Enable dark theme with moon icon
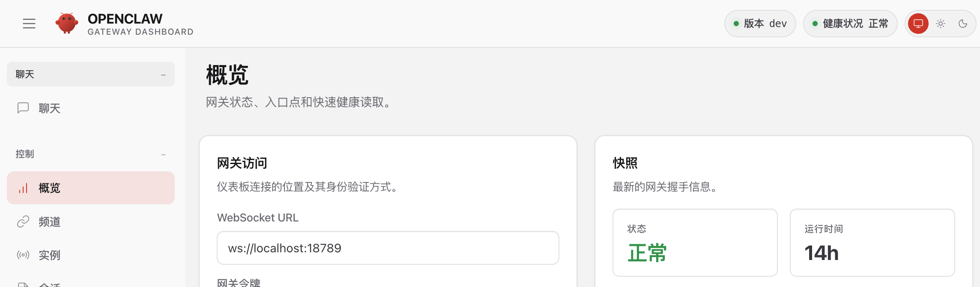Screen dimensions: 980x287 [x=964, y=24]
